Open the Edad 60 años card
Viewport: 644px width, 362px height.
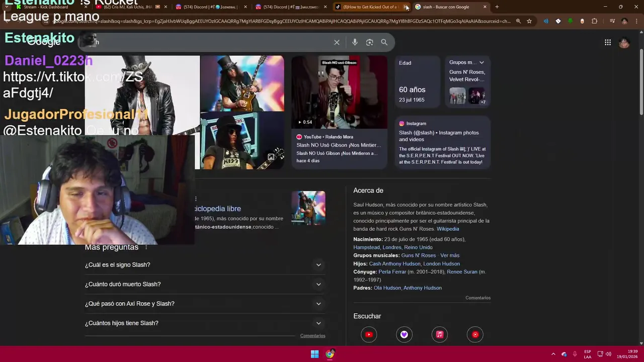pyautogui.click(x=417, y=81)
